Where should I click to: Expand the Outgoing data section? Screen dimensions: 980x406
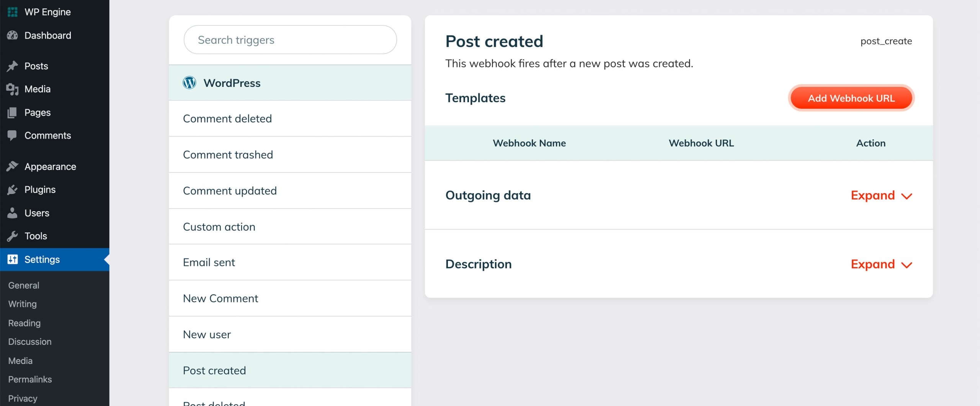[x=882, y=196]
